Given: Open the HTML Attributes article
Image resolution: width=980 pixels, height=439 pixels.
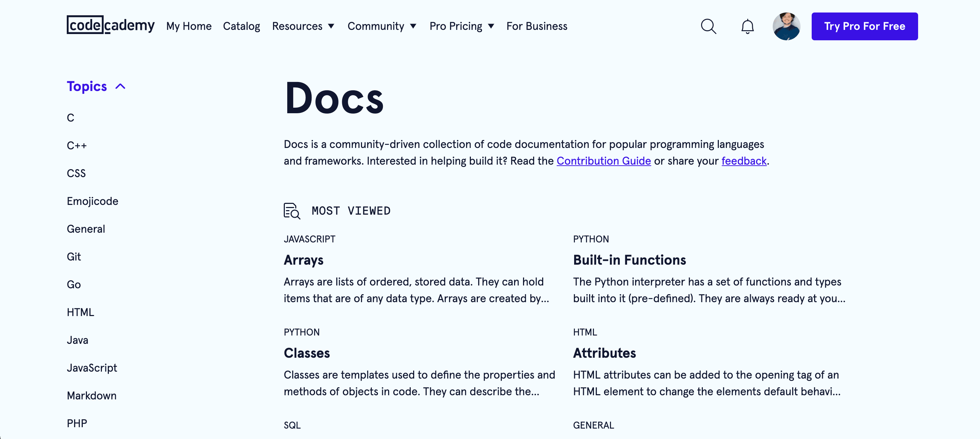Looking at the screenshot, I should click(x=604, y=353).
